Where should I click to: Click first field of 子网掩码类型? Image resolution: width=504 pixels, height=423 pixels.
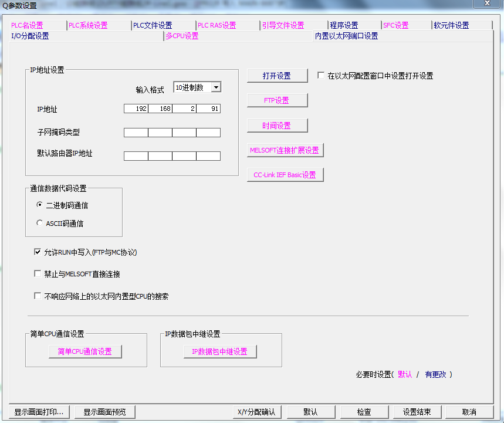tap(136, 133)
